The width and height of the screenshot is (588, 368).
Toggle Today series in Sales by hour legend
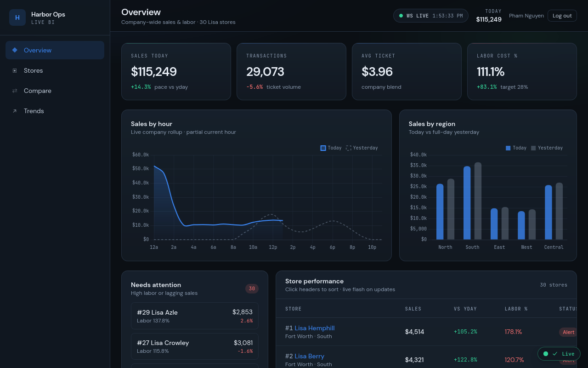click(x=331, y=148)
